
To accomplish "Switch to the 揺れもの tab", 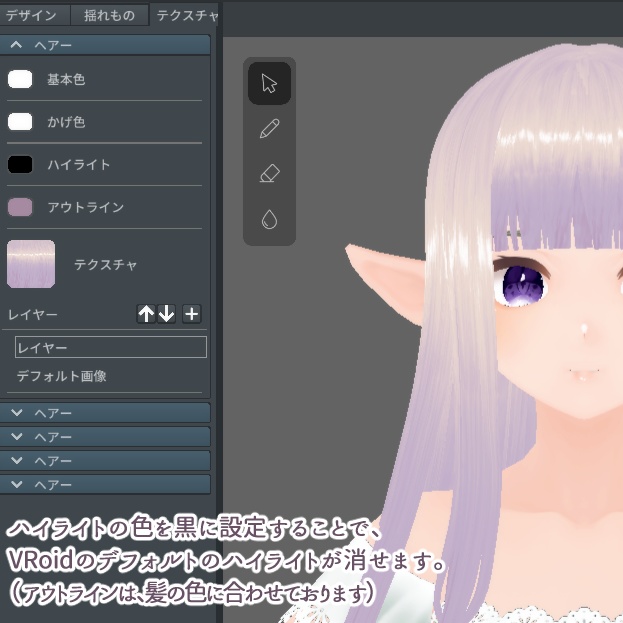I will coord(110,15).
